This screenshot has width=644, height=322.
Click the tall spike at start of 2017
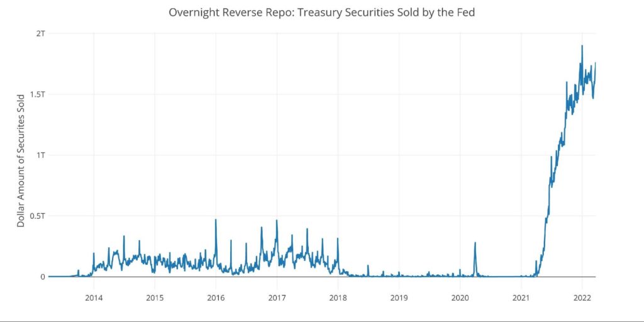pos(277,221)
